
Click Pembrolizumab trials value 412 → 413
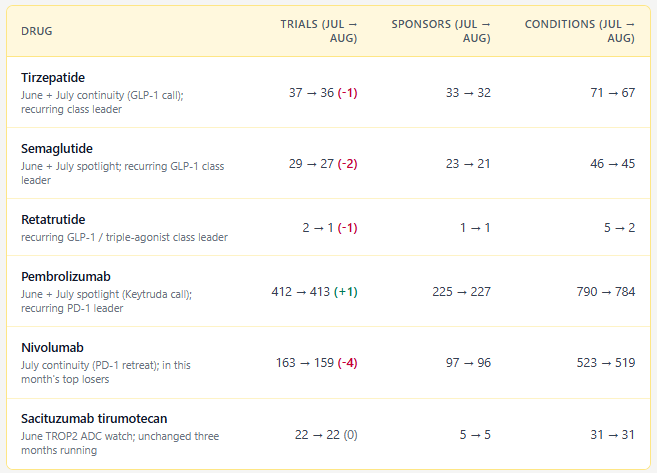pos(300,292)
